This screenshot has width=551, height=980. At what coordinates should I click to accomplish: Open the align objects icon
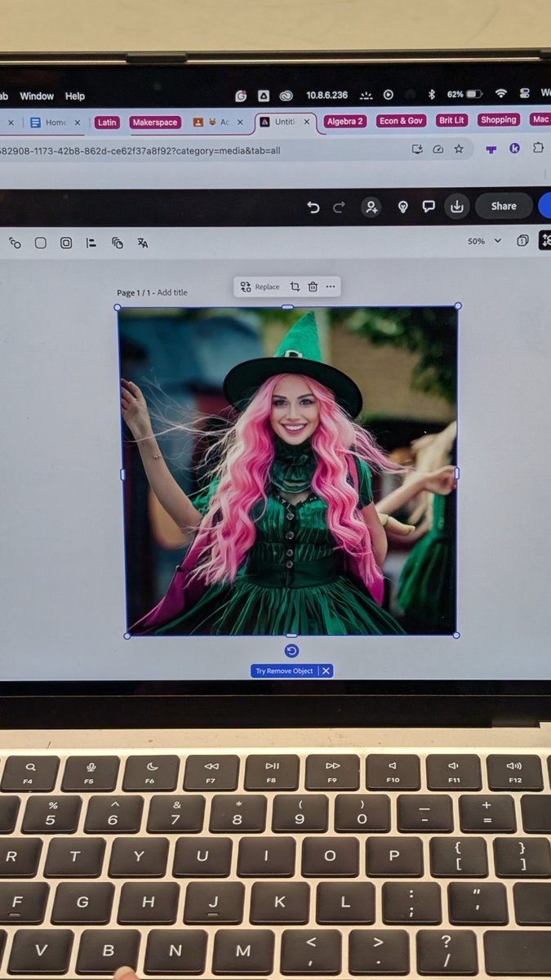[91, 243]
